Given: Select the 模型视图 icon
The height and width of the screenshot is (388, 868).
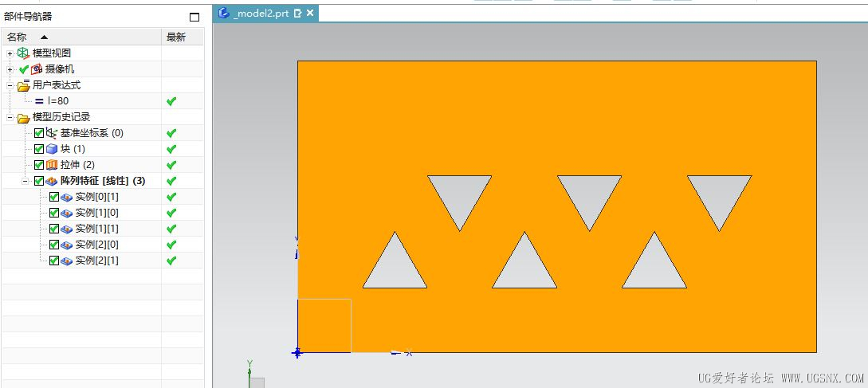Looking at the screenshot, I should [22, 53].
